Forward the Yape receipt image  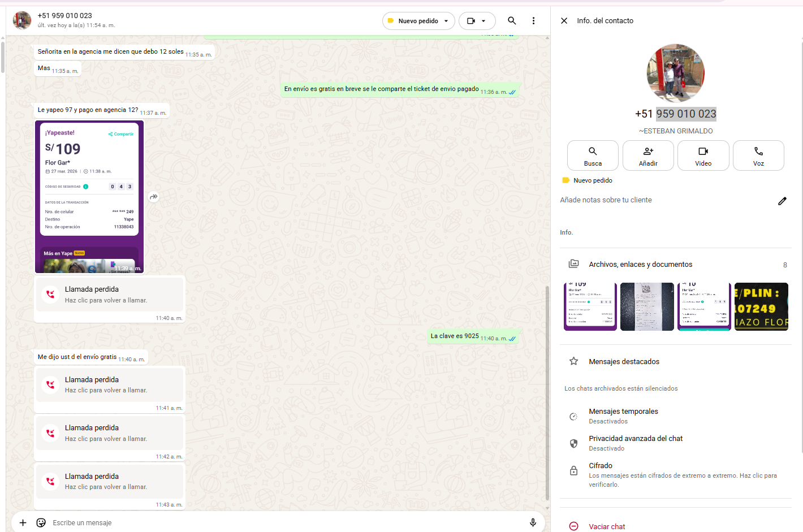pos(154,197)
